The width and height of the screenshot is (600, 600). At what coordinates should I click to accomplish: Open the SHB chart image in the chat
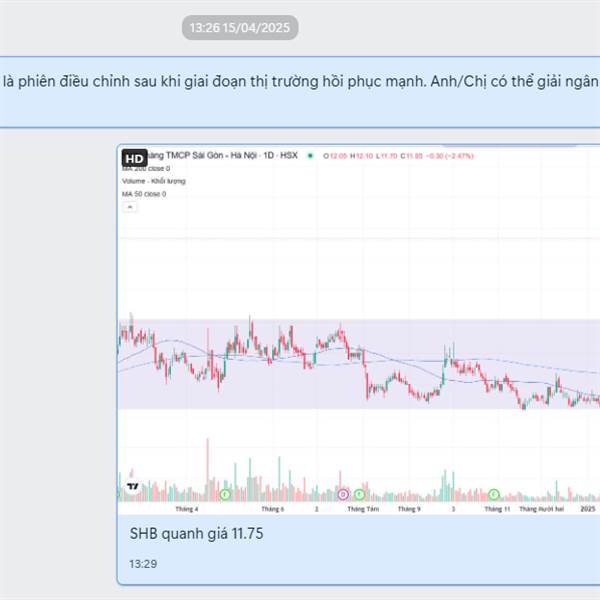pyautogui.click(x=359, y=329)
